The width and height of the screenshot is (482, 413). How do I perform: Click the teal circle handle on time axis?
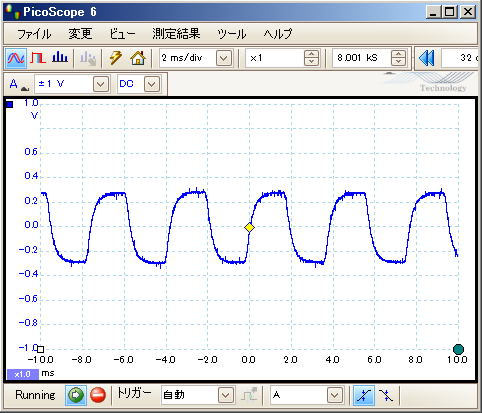[x=459, y=349]
